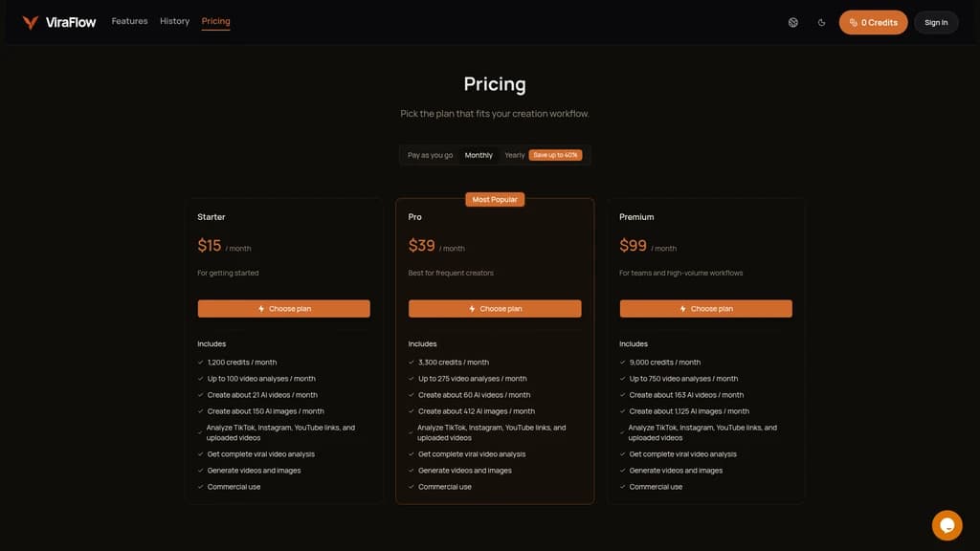980x551 pixels.
Task: Click 'Best for frequent creators' description
Action: [x=451, y=273]
